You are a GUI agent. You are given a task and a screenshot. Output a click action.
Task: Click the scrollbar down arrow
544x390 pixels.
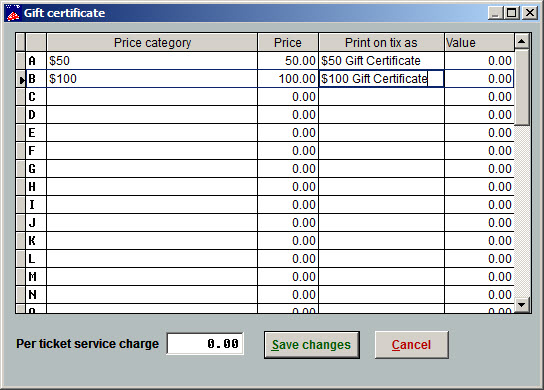tap(521, 305)
